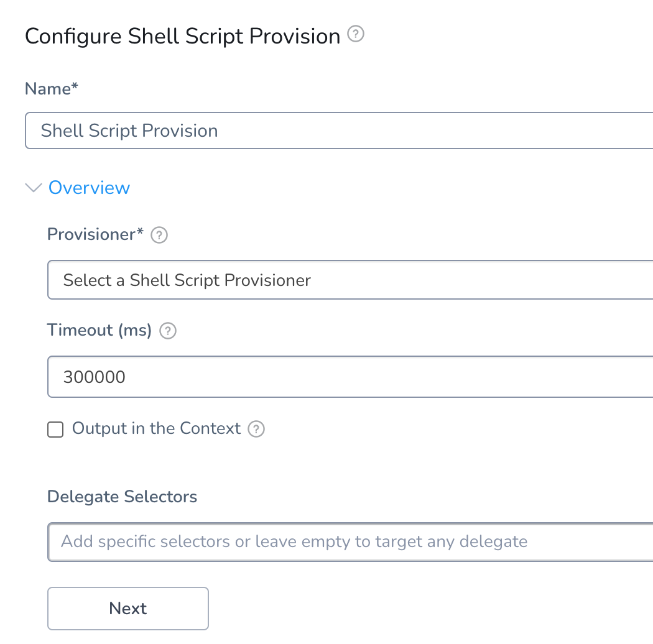Image resolution: width=653 pixels, height=644 pixels.
Task: Click into the Timeout field showing 300000
Action: click(350, 377)
